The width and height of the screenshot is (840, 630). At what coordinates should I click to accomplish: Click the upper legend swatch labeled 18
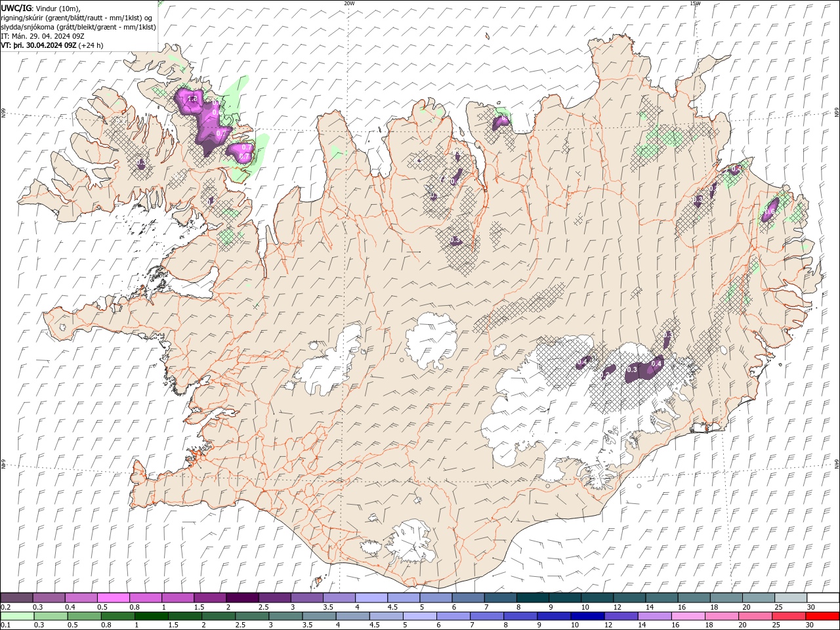(726, 598)
